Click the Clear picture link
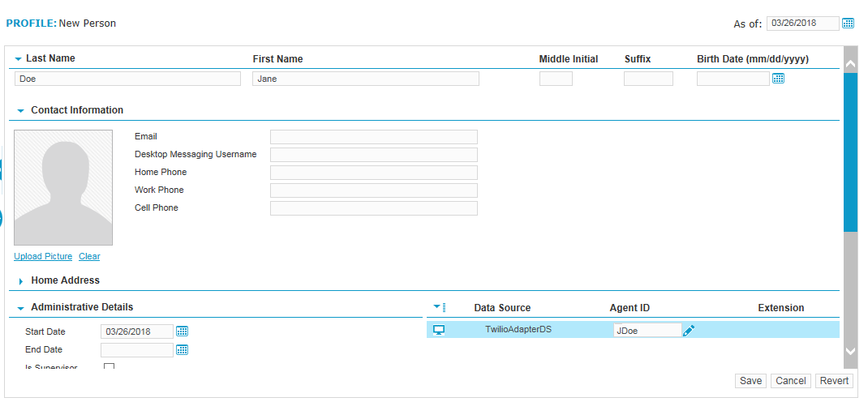Screen dimensions: 868x402 click(x=89, y=256)
